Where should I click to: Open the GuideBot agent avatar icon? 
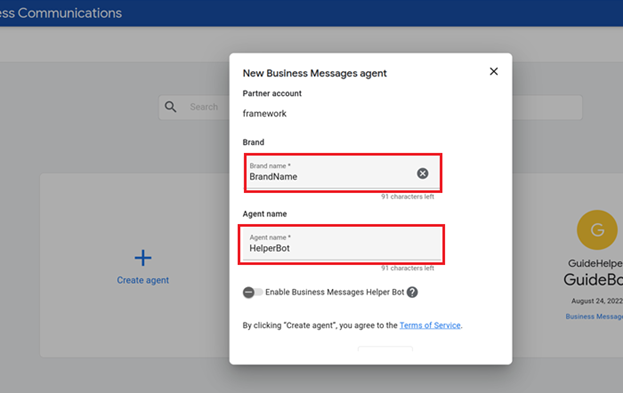[597, 230]
